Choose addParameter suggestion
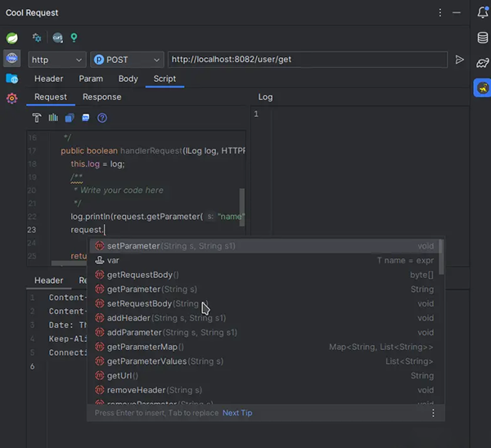The width and height of the screenshot is (491, 448). (x=264, y=333)
